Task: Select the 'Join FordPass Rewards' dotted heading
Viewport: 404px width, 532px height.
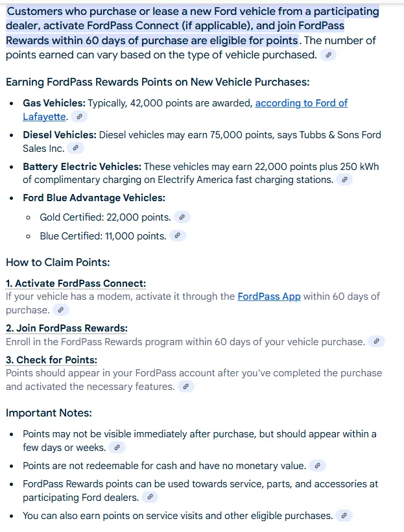Action: pyautogui.click(x=67, y=328)
